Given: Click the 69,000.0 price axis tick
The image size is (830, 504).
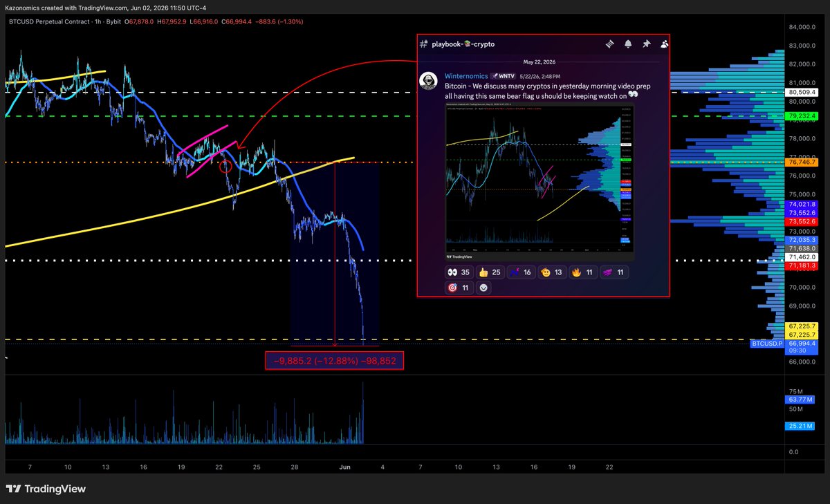Looking at the screenshot, I should click(802, 306).
